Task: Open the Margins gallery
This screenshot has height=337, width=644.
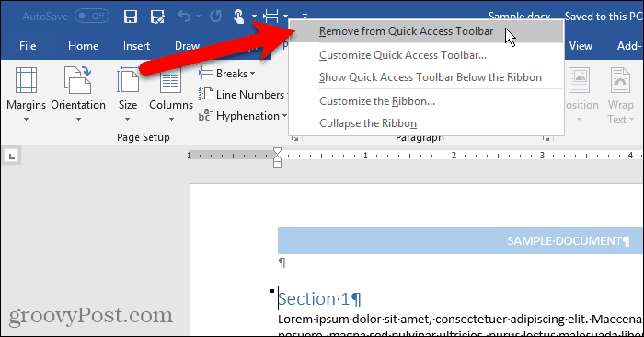Action: click(x=27, y=95)
